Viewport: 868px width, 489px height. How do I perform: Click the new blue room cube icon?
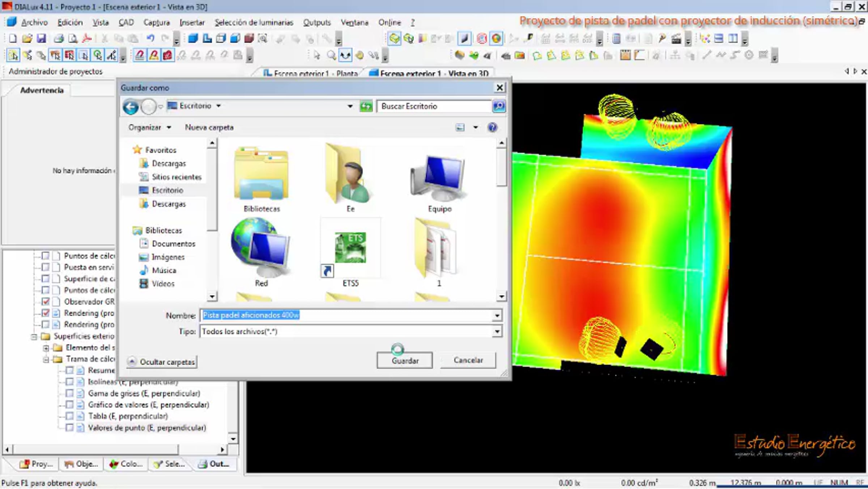[x=193, y=38]
